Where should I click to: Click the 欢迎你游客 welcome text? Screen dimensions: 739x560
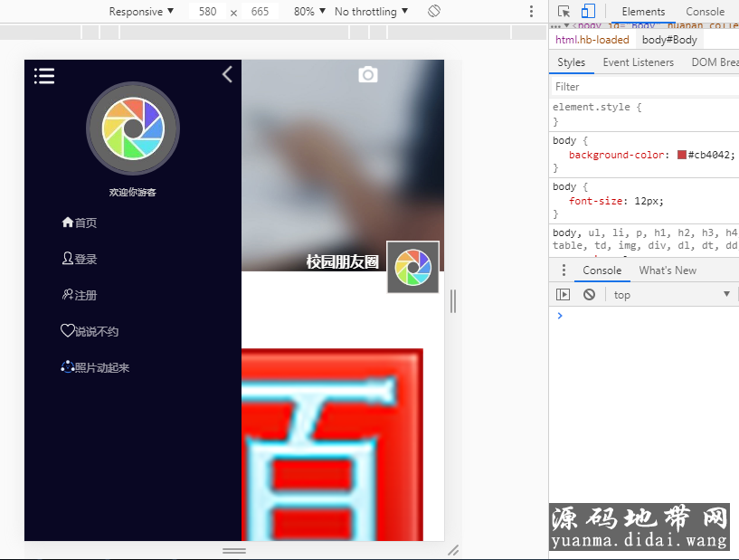coord(132,193)
